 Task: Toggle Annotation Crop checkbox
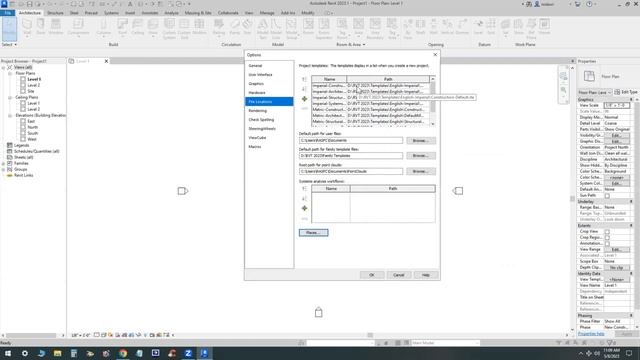pos(607,244)
